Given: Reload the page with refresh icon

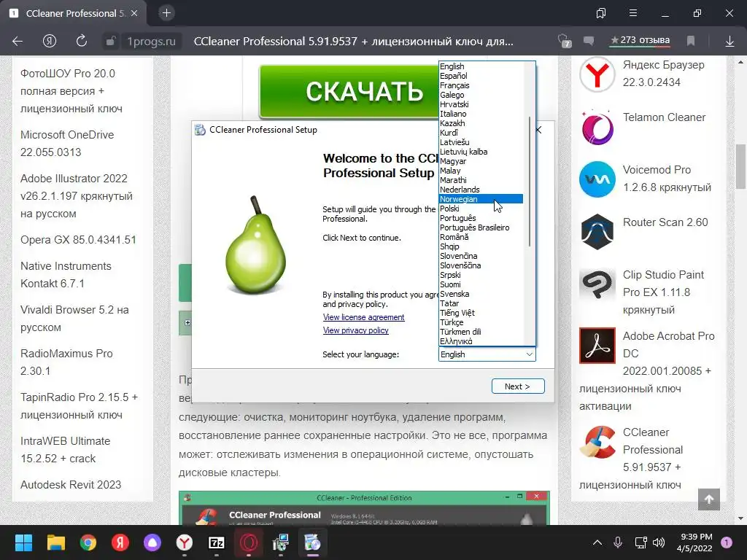Looking at the screenshot, I should (82, 41).
